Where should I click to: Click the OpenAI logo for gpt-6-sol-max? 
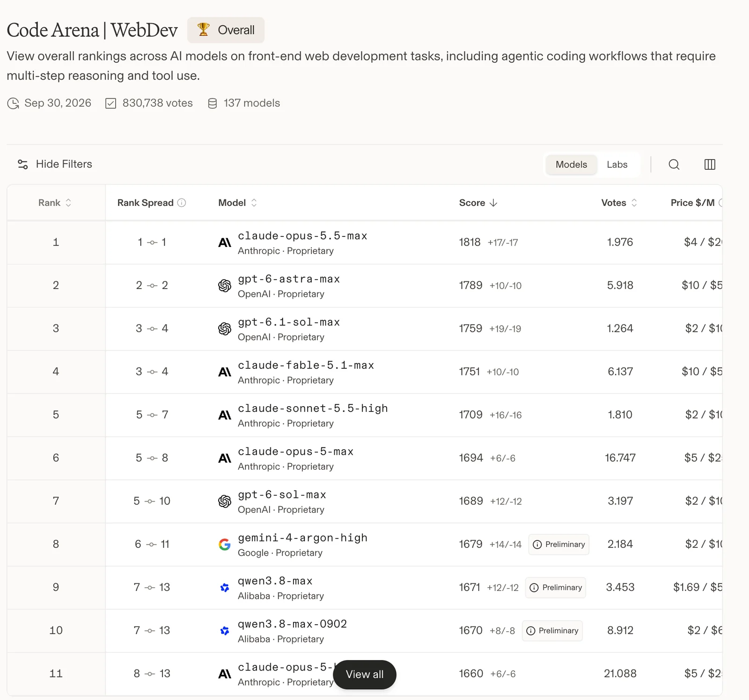click(225, 501)
